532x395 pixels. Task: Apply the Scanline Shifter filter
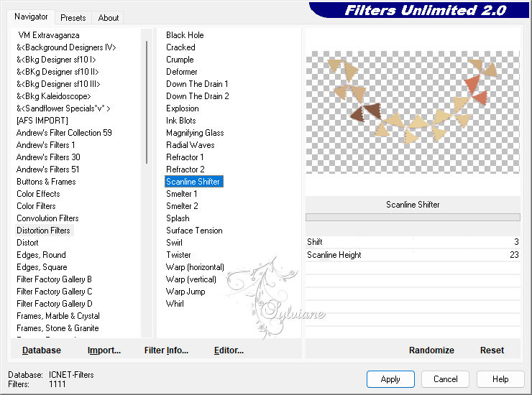tap(390, 379)
